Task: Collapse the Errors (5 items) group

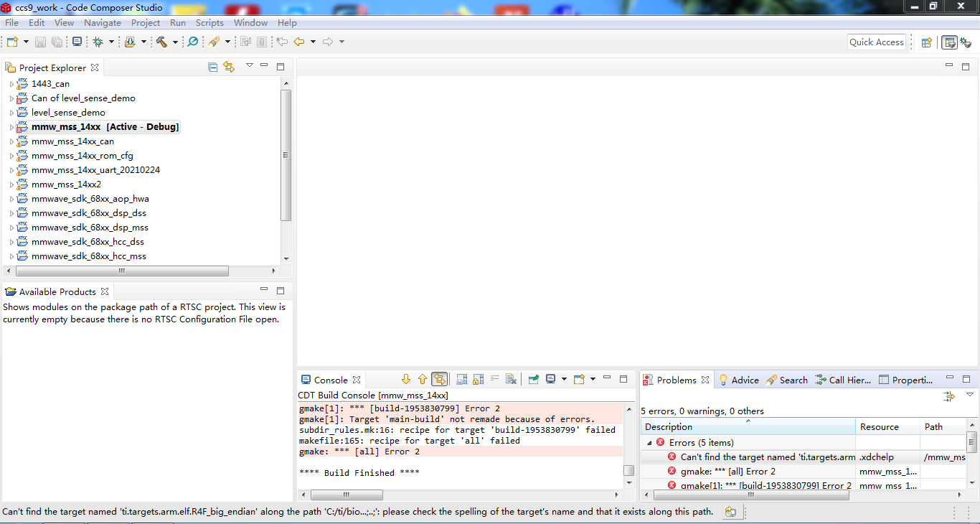Action: coord(649,443)
